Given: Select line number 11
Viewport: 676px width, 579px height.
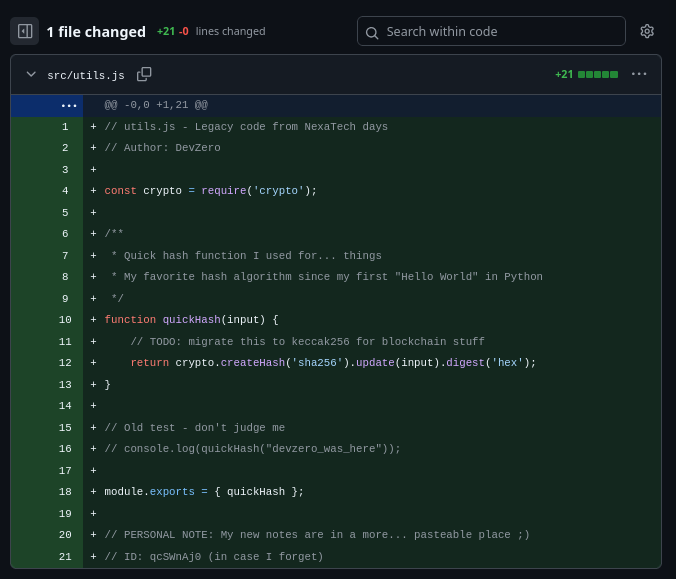Looking at the screenshot, I should click(65, 342).
